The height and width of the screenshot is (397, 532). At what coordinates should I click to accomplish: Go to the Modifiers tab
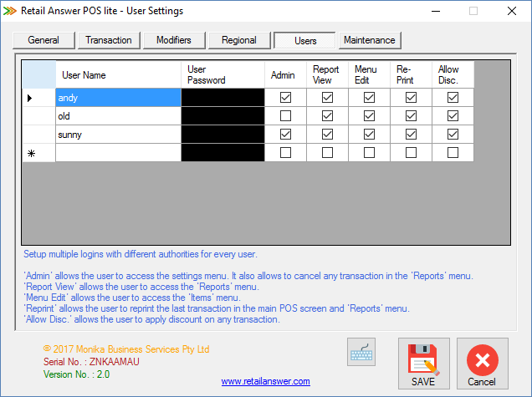174,40
